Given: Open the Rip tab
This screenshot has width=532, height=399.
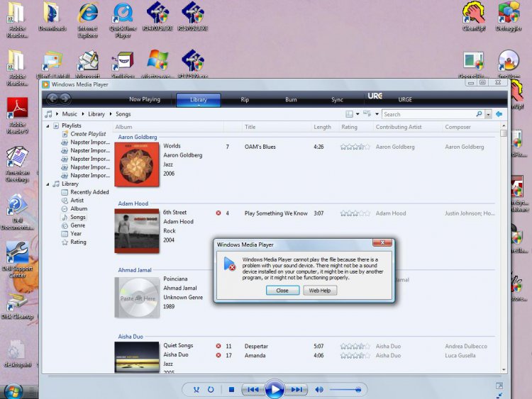Looking at the screenshot, I should 245,100.
